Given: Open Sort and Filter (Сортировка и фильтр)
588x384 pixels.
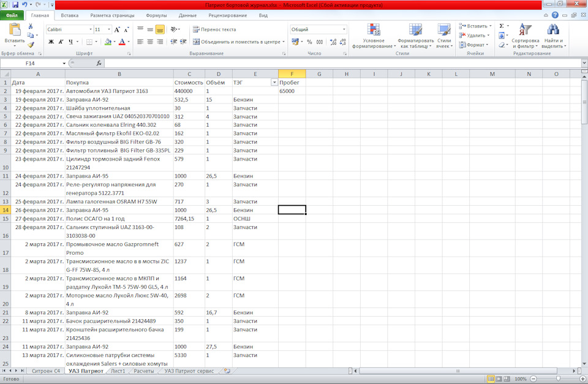Looking at the screenshot, I should (x=525, y=36).
